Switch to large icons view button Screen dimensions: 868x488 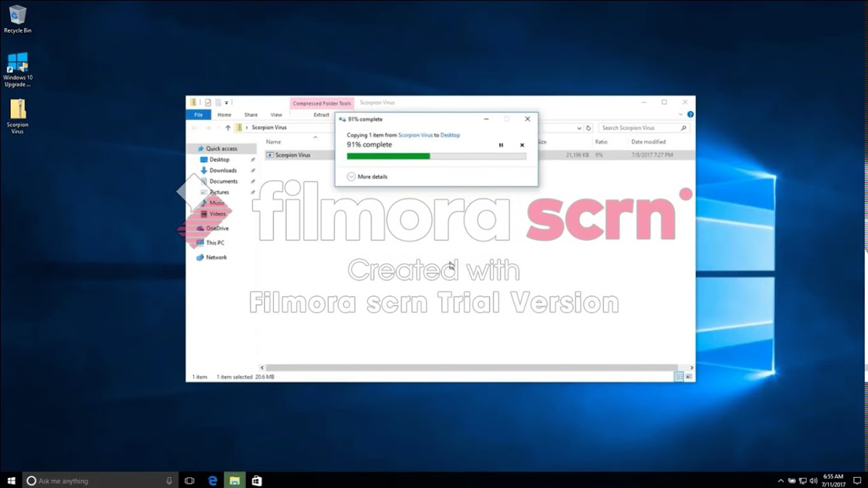(x=689, y=377)
